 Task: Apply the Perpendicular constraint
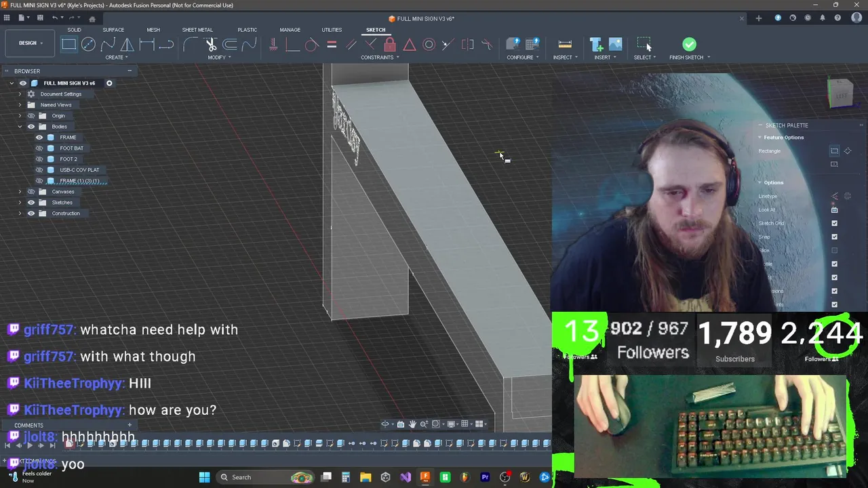pyautogui.click(x=370, y=45)
